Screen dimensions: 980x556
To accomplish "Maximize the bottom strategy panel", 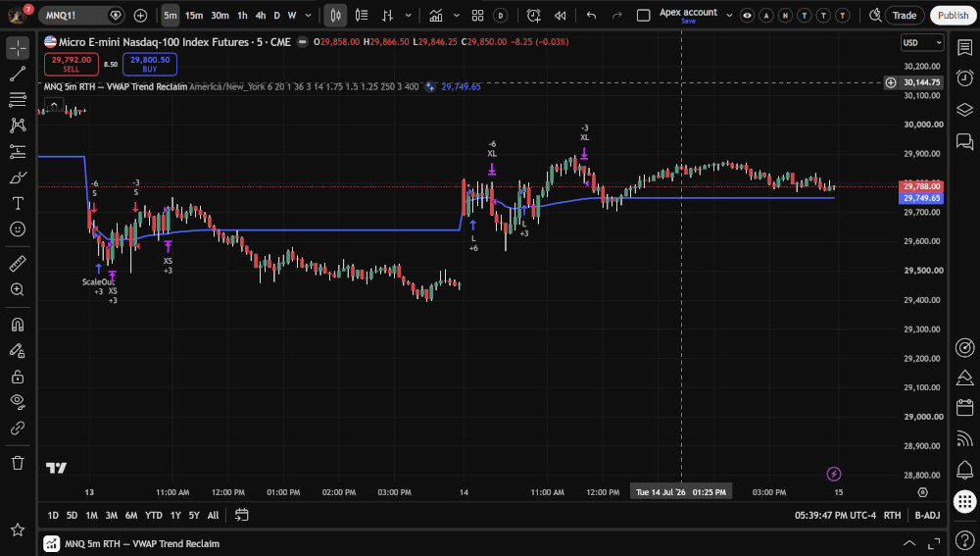I will click(934, 543).
